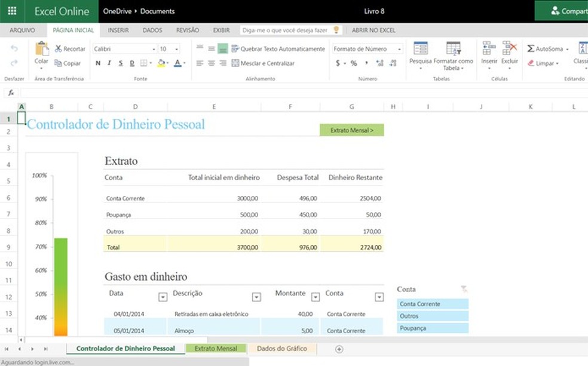Toggle Quebrar Texto Automaticamente
This screenshot has width=588, height=366.
(x=235, y=49)
